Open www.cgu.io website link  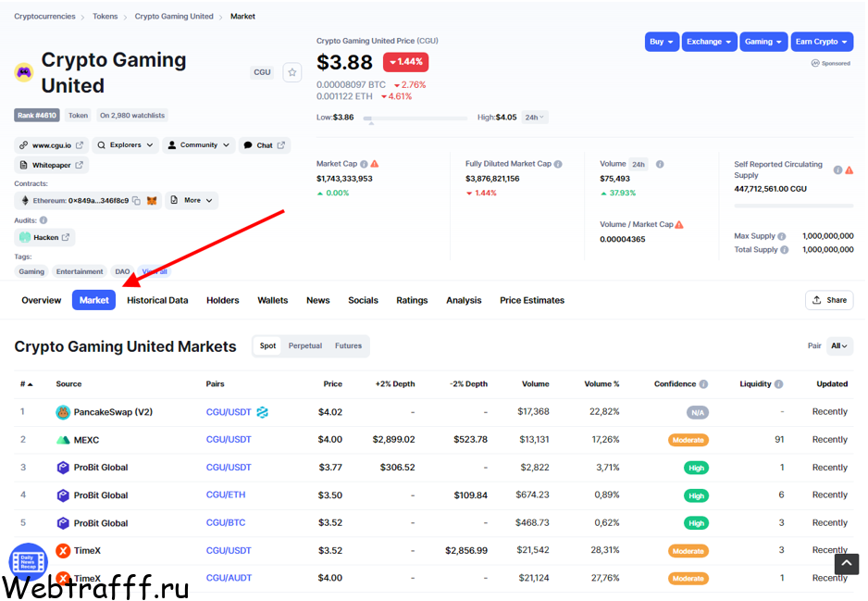[x=51, y=145]
